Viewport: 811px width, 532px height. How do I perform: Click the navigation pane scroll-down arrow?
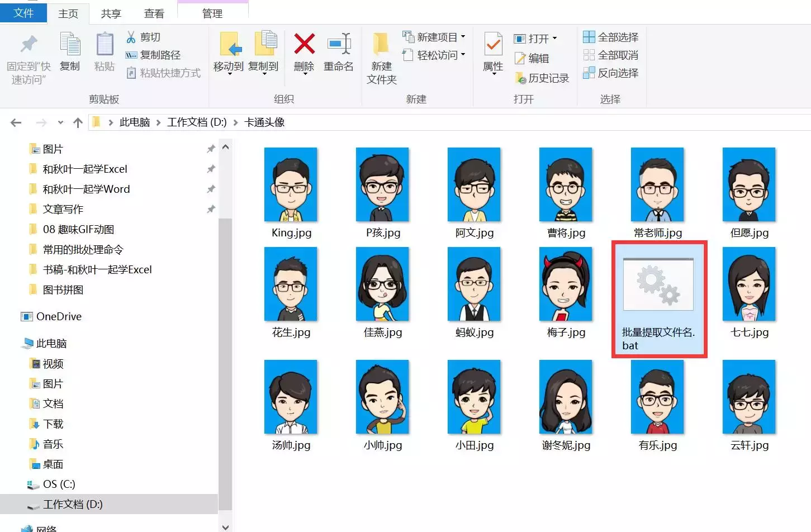coord(225,526)
